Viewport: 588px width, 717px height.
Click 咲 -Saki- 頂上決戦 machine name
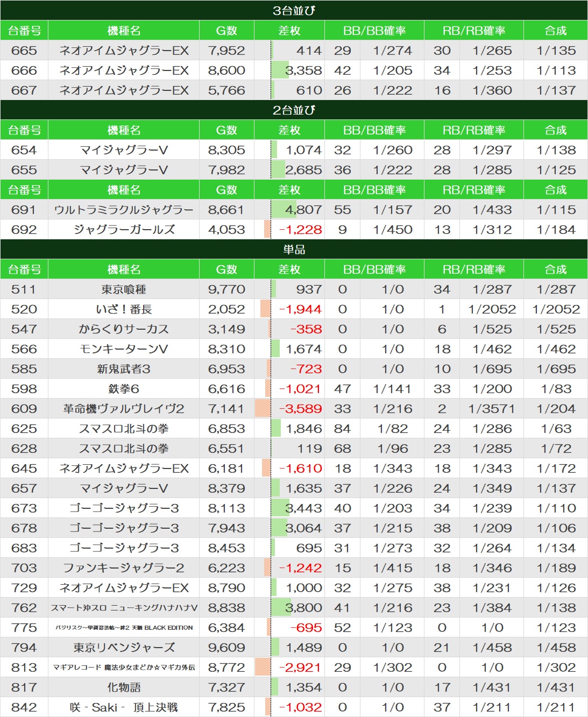click(124, 707)
